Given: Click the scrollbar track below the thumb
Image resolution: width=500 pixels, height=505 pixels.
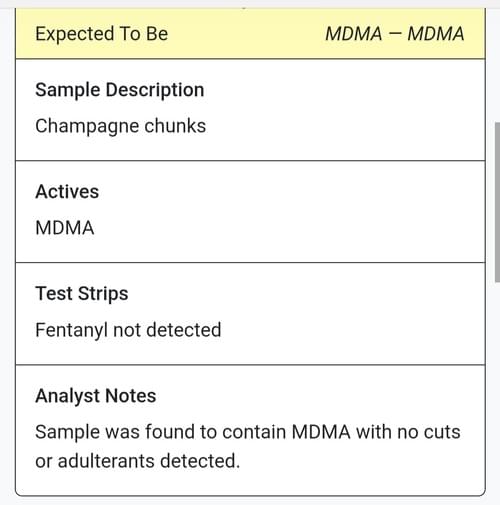Looking at the screenshot, I should (497, 393).
